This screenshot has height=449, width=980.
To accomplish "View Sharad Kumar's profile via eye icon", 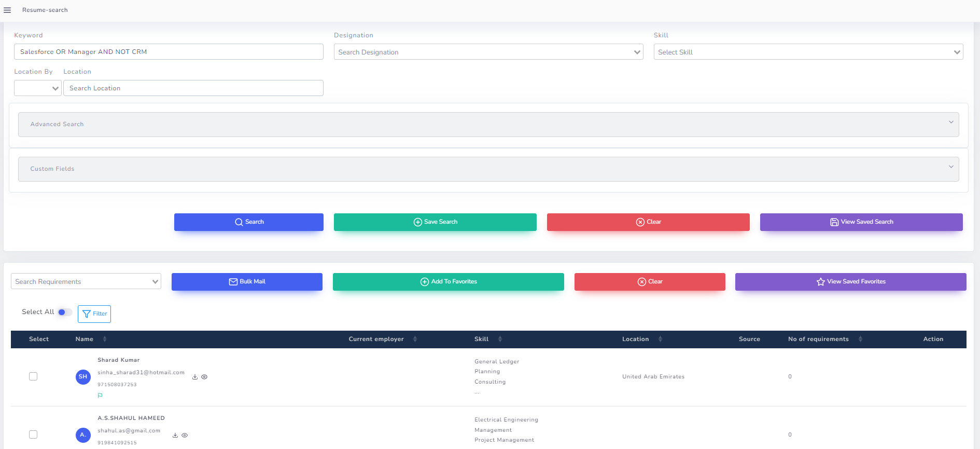I will 204,377.
